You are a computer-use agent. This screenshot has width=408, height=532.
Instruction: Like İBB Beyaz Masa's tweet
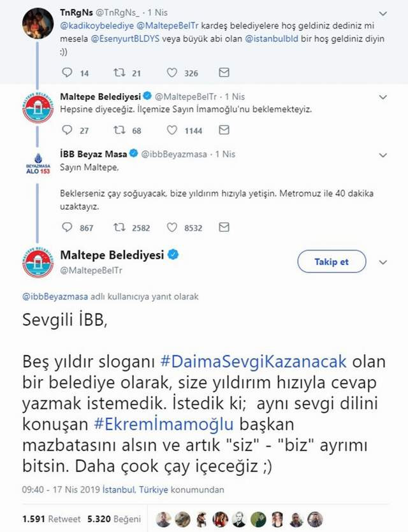[172, 227]
